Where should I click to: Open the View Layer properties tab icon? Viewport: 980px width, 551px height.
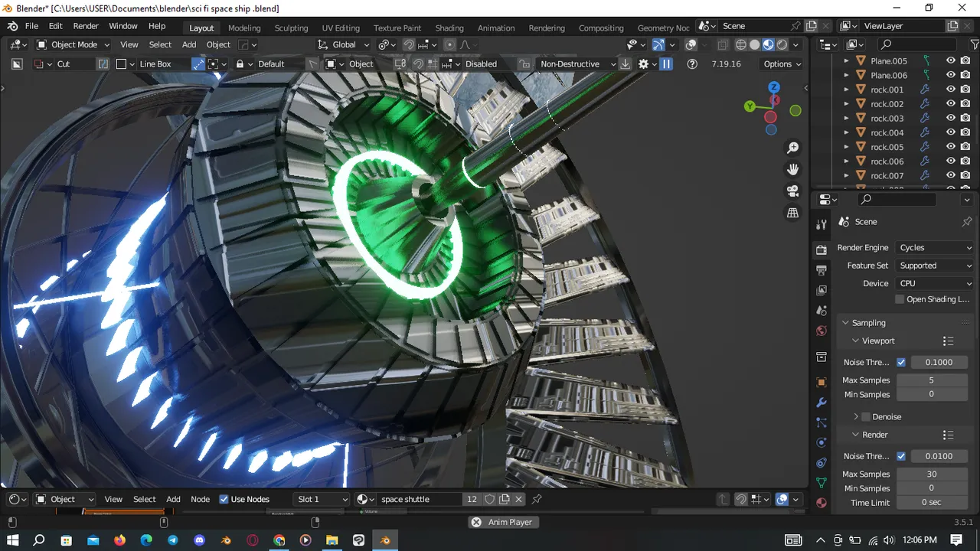822,290
